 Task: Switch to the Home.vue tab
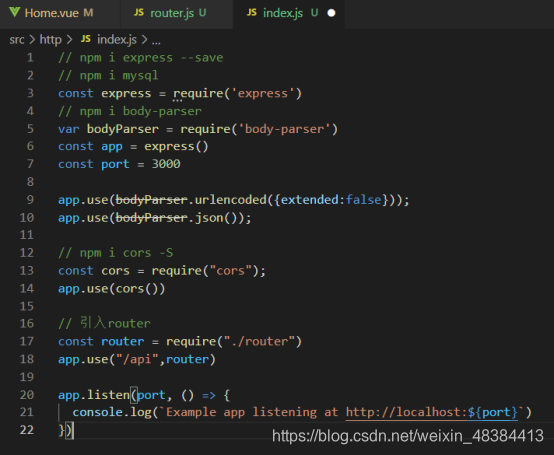click(x=60, y=13)
